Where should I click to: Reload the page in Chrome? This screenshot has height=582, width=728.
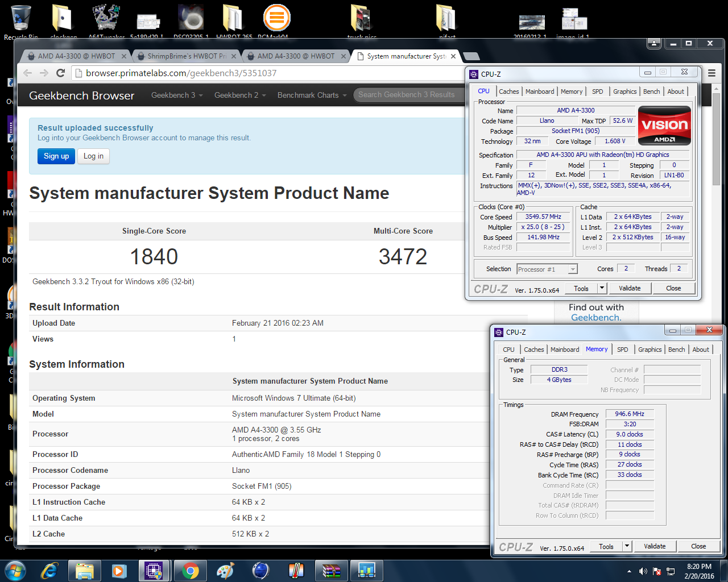[61, 73]
